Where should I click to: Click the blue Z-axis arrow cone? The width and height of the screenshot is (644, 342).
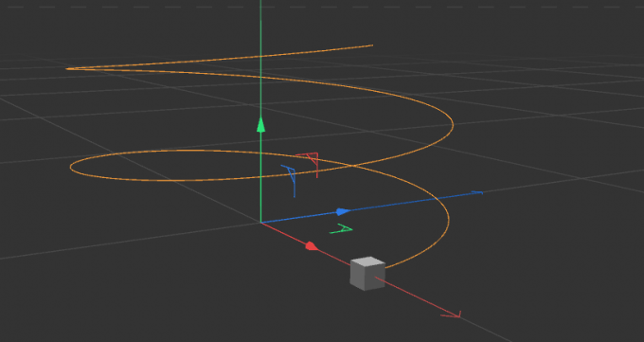pyautogui.click(x=343, y=211)
